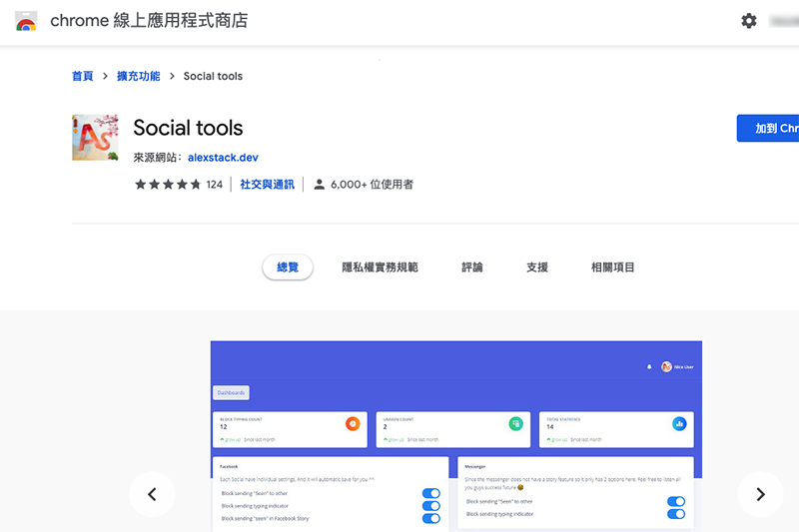Image resolution: width=799 pixels, height=532 pixels.
Task: Open the alexstack.dev source website link
Action: 223,158
